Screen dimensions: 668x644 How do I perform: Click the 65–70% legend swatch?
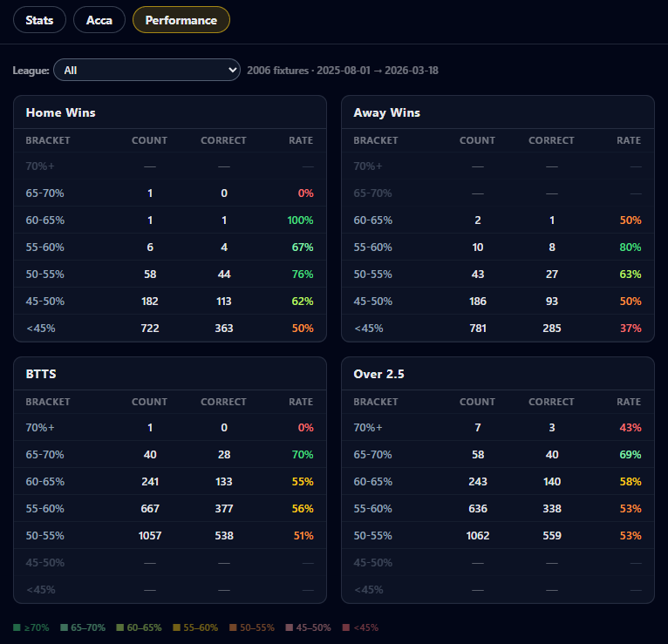pos(65,627)
